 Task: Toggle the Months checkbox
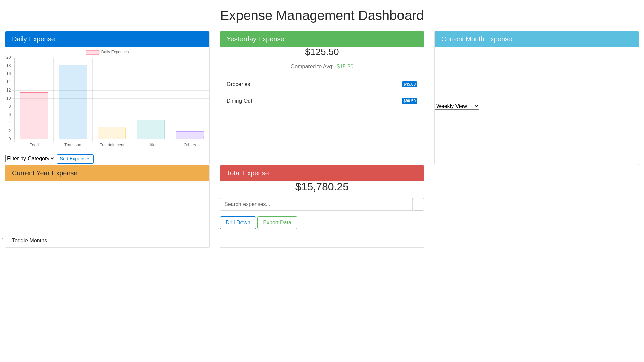tap(1, 240)
